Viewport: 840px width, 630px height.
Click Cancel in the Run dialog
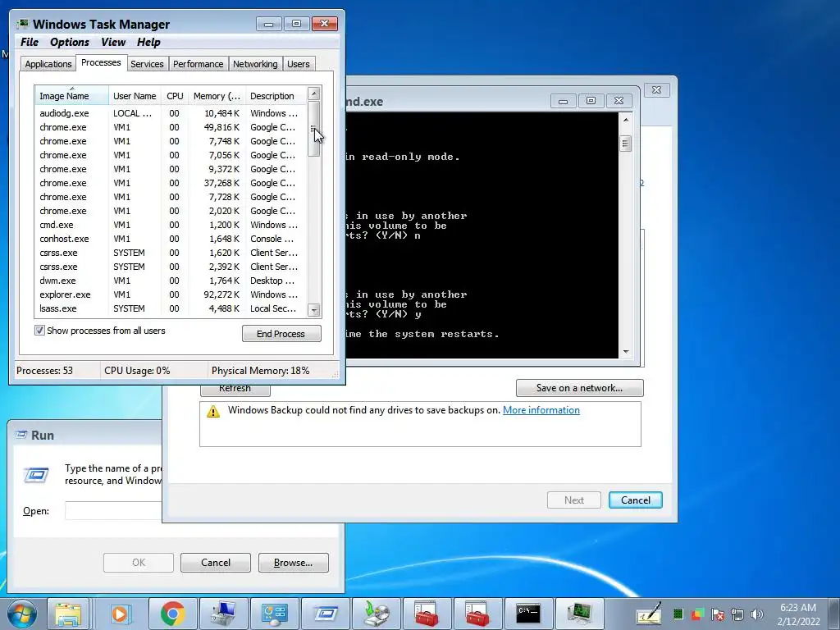pyautogui.click(x=216, y=563)
